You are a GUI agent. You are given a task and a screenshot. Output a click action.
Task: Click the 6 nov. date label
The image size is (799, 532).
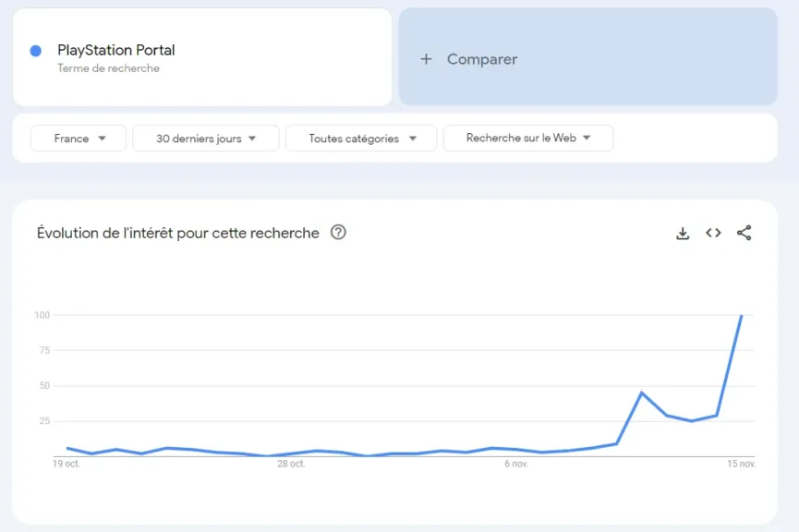[x=516, y=464]
